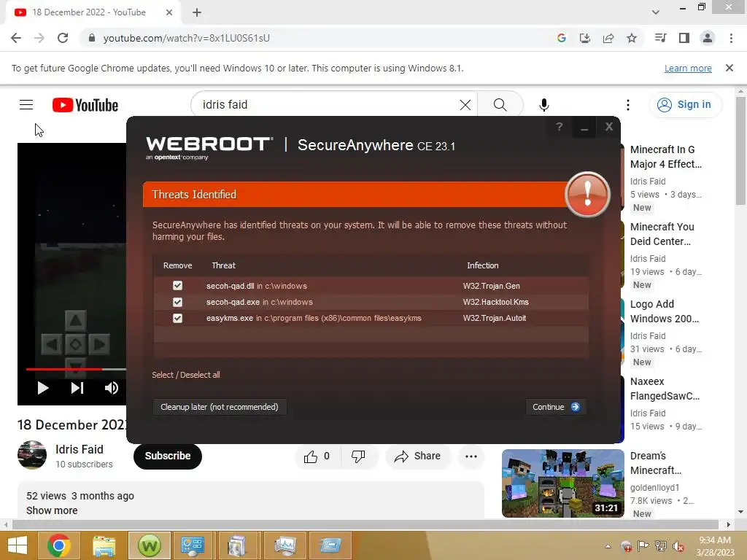Click the Continue button in Webroot
The image size is (747, 560).
[555, 407]
